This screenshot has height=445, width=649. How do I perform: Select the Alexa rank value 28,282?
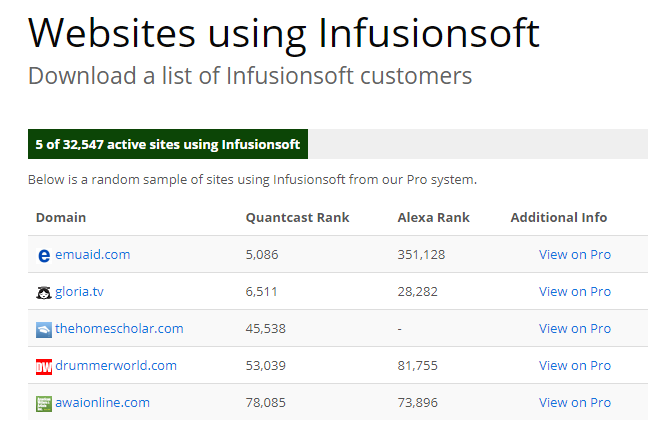(x=418, y=292)
